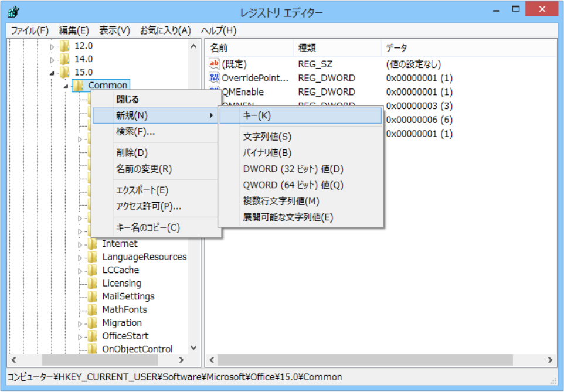This screenshot has height=392, width=564.
Task: Click the OverridePoint DWORD value icon
Action: tap(215, 78)
